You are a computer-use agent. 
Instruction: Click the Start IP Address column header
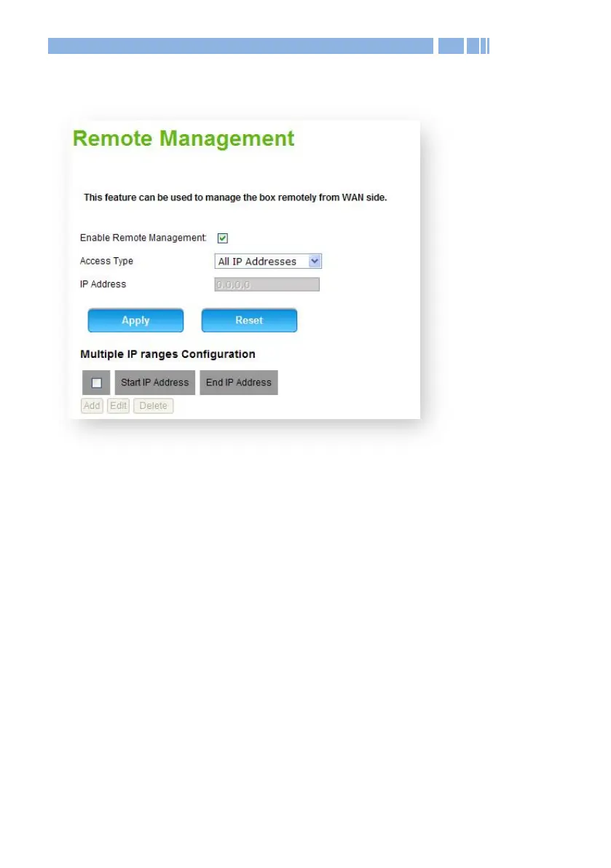pos(155,383)
